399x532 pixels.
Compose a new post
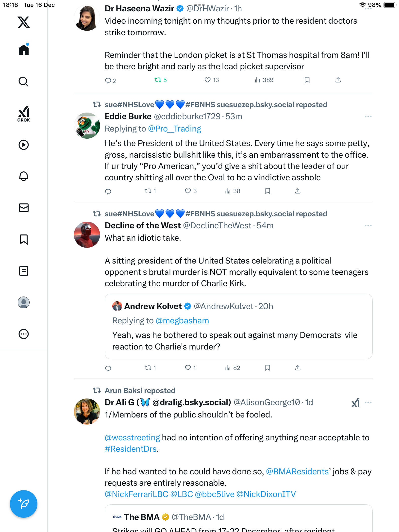coord(24,504)
